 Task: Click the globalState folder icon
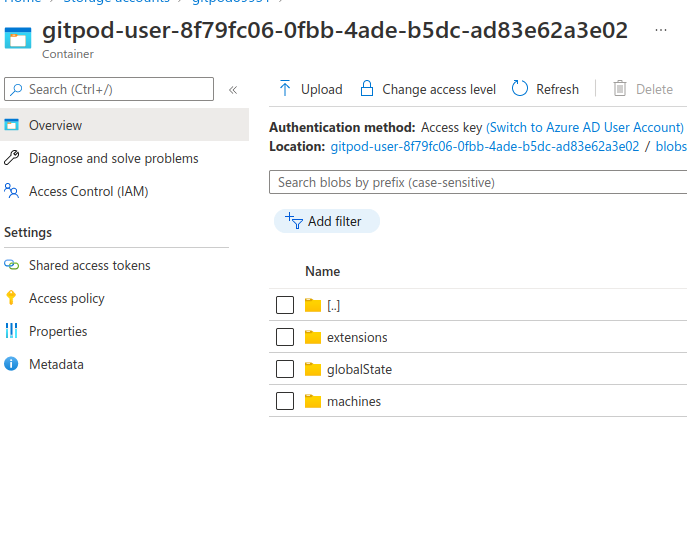(313, 369)
